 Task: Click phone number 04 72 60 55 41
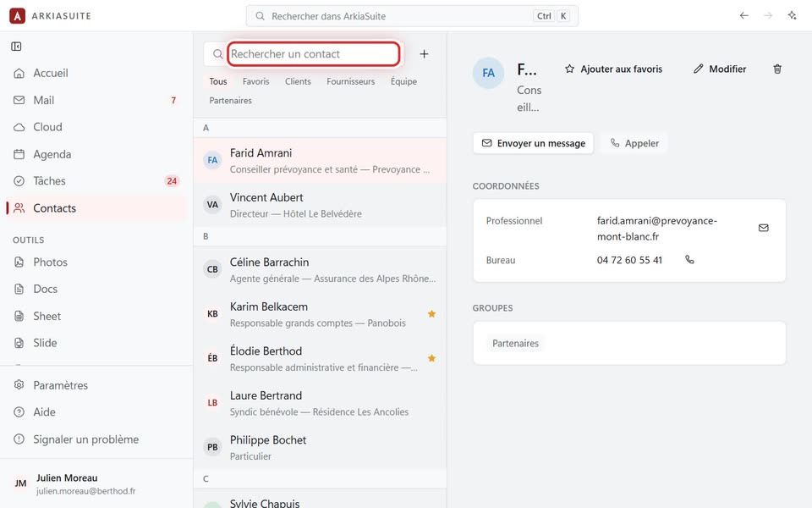[x=629, y=260]
